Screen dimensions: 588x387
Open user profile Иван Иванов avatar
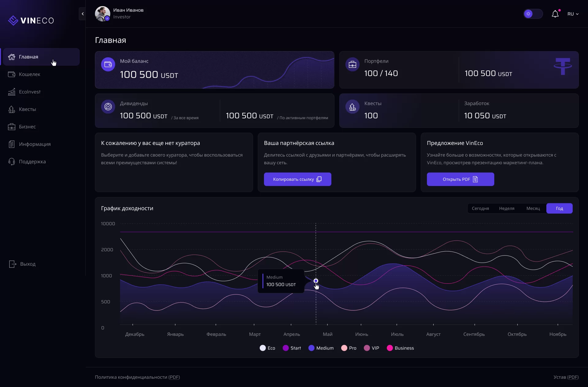[x=102, y=14]
